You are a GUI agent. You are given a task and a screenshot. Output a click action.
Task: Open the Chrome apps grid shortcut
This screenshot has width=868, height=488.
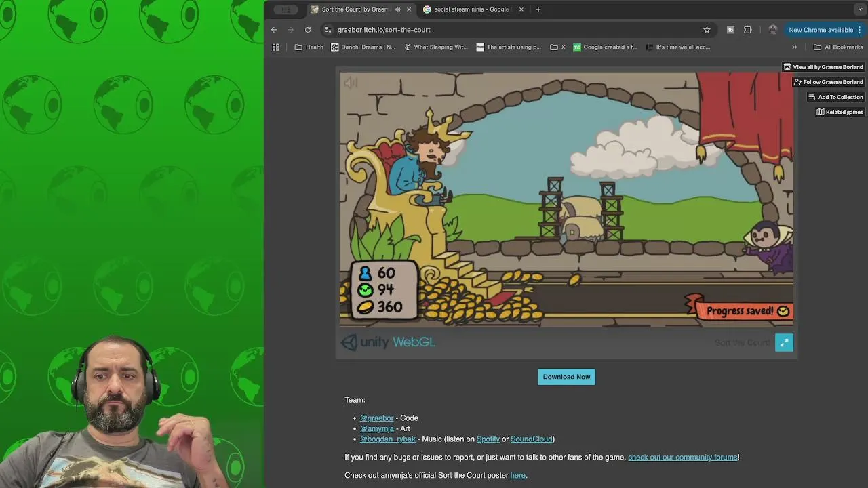(x=276, y=47)
